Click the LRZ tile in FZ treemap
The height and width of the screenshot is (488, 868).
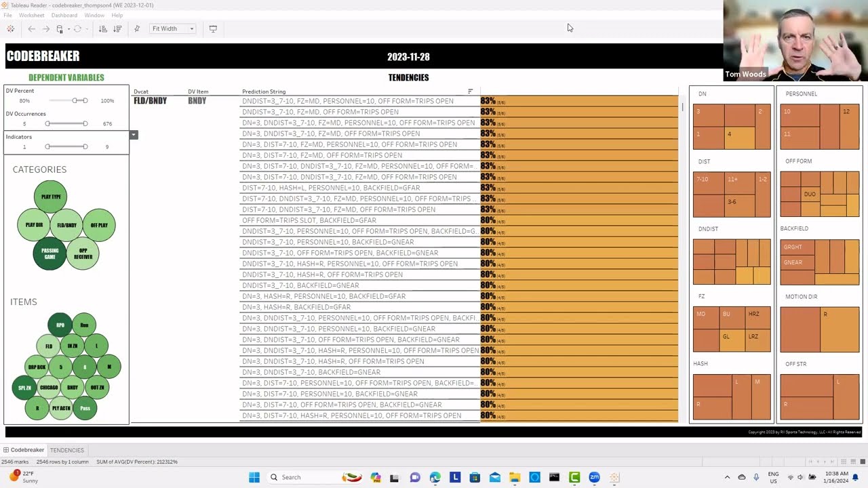[757, 340]
